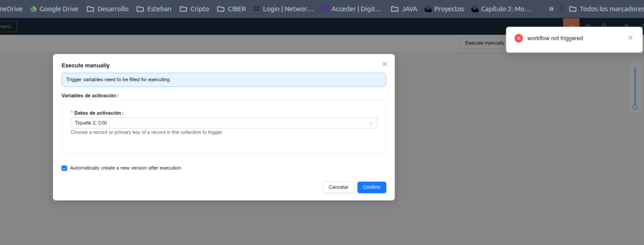The width and height of the screenshot is (644, 245).
Task: Expand the bookmarks overflow chevron
Action: tap(551, 9)
